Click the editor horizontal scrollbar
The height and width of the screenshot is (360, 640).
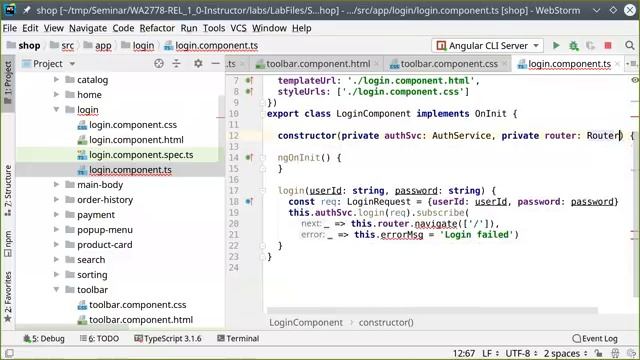(432, 311)
